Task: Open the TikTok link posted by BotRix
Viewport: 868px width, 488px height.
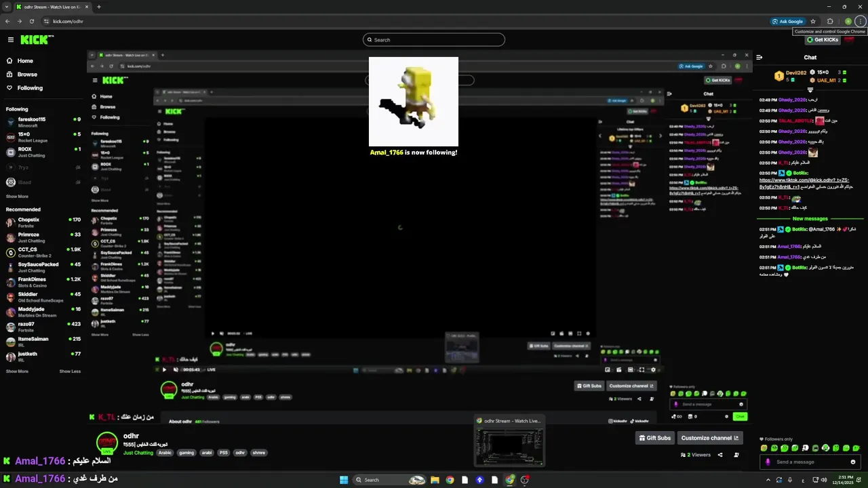Action: (x=804, y=183)
